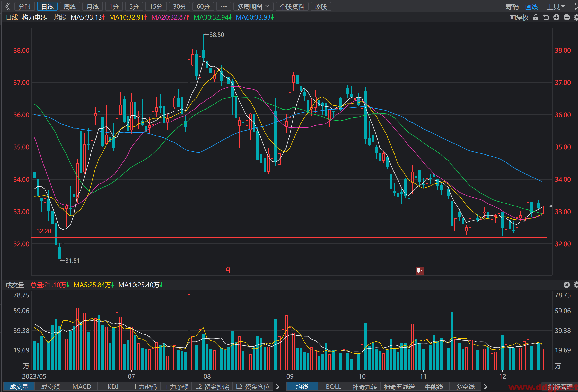Switch to the MACD indicator tab
Viewport: 578px width, 392px height.
point(82,387)
